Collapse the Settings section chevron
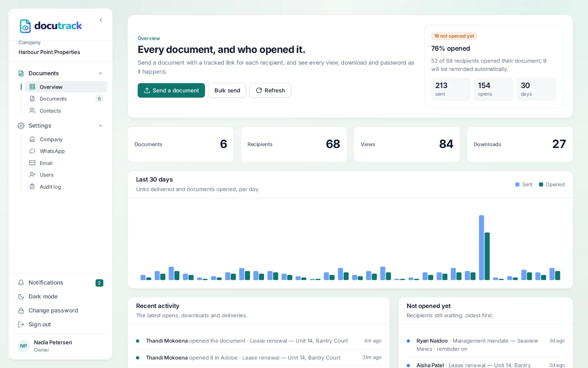The image size is (588, 368). tap(100, 125)
